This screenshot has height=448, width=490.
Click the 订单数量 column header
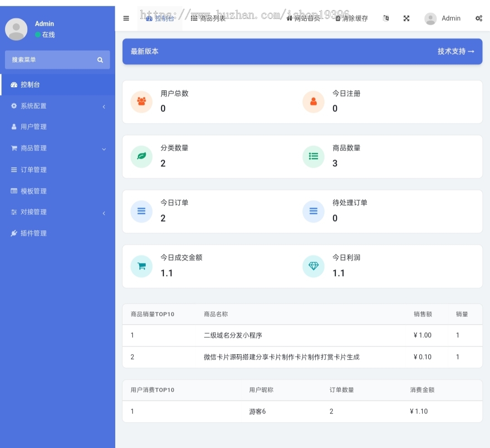point(342,390)
